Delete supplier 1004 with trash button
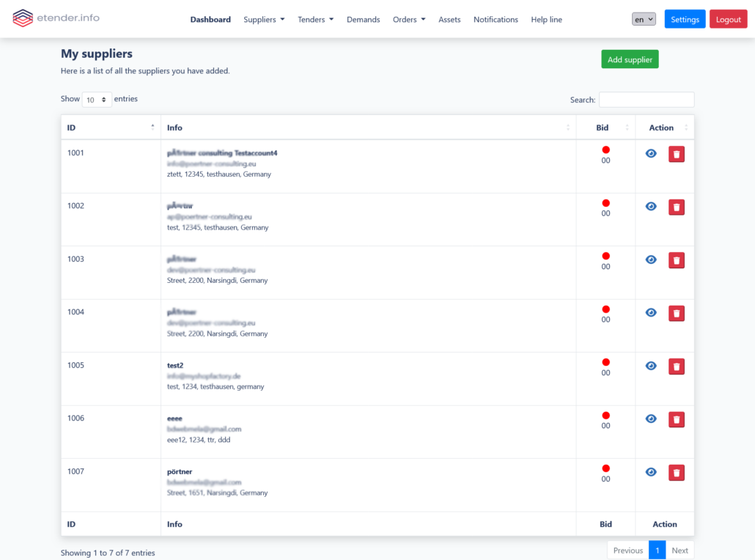The width and height of the screenshot is (755, 560). click(x=677, y=314)
